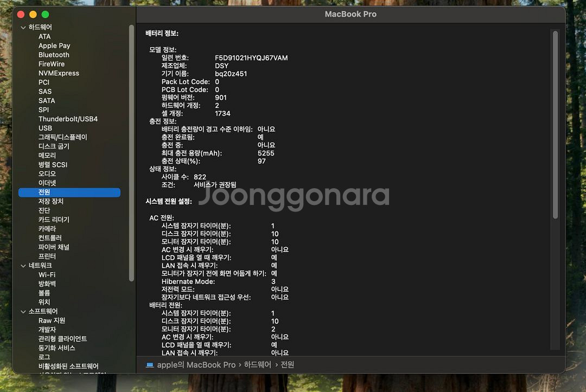The image size is (586, 392).
Task: Click apple의 MacBook Pro path segment
Action: (x=196, y=365)
